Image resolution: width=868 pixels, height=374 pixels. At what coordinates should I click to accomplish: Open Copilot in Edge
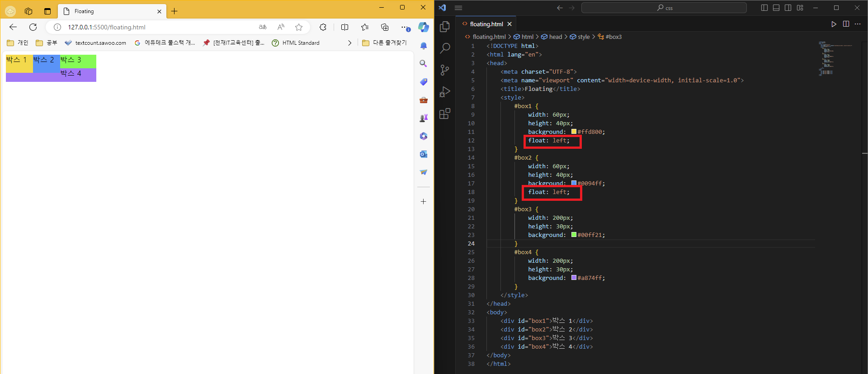click(424, 27)
